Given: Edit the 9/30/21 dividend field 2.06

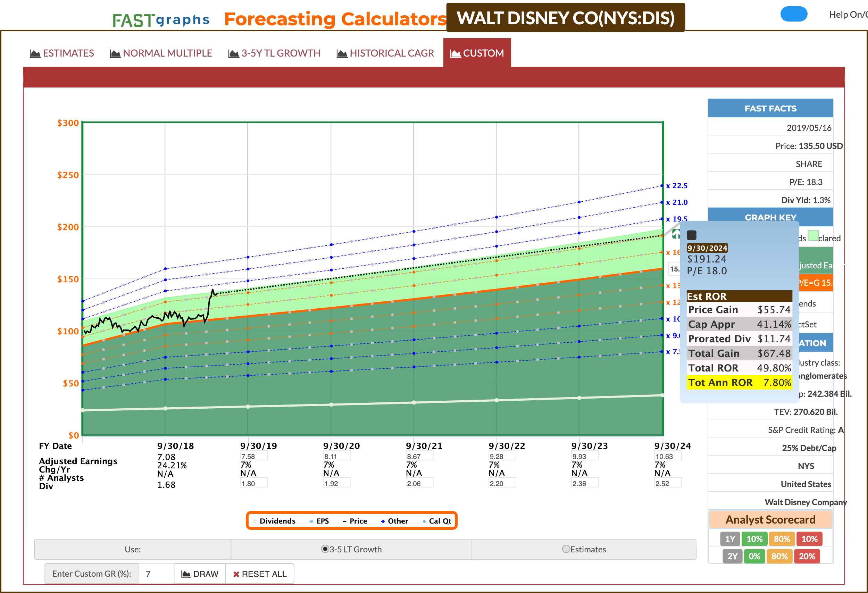Looking at the screenshot, I should point(419,483).
